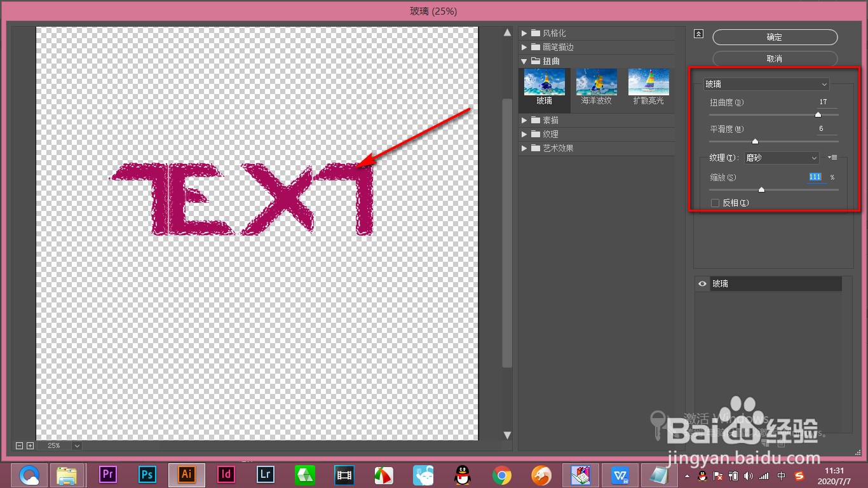Click the 取消 (Cancel) button
Screen dimensions: 868x488
coord(774,58)
